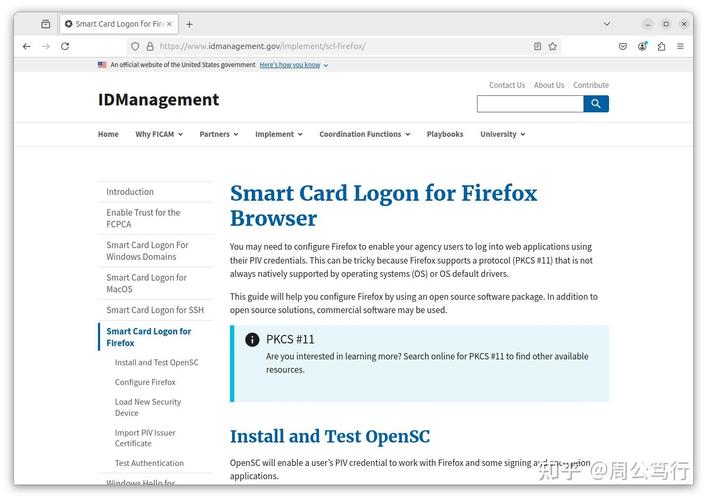Expand the Implement menu
The height and width of the screenshot is (500, 707).
[x=279, y=134]
